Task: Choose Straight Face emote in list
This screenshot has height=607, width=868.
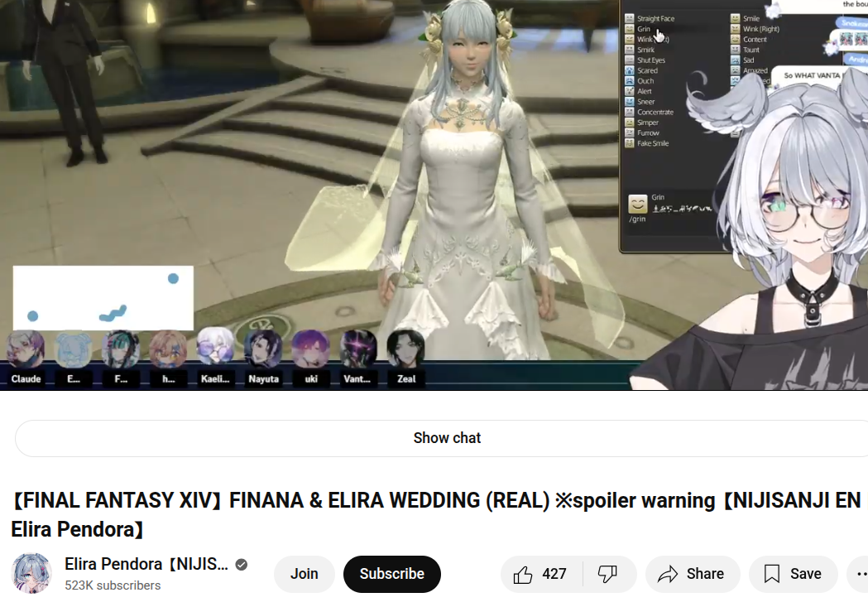Action: (x=650, y=18)
